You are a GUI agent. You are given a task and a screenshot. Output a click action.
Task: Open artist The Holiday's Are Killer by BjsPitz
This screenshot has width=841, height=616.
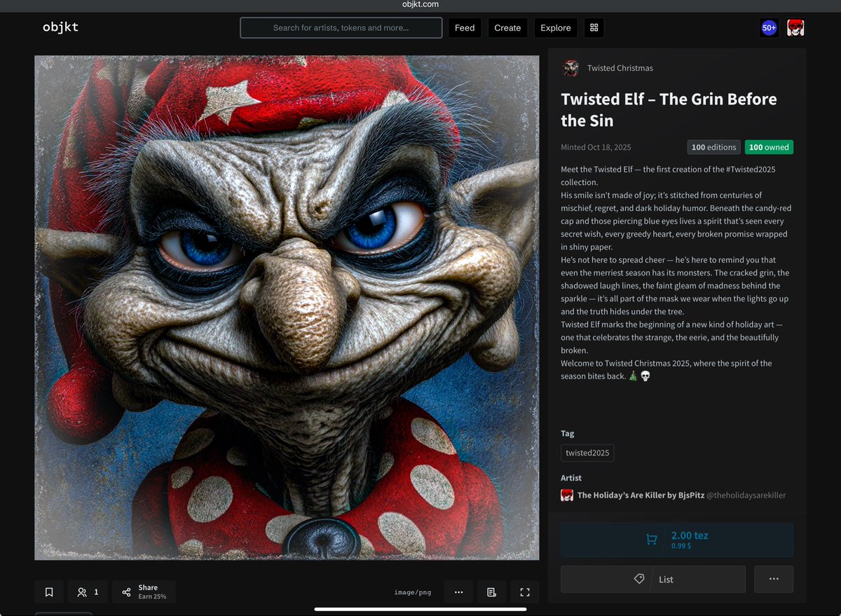coord(640,495)
